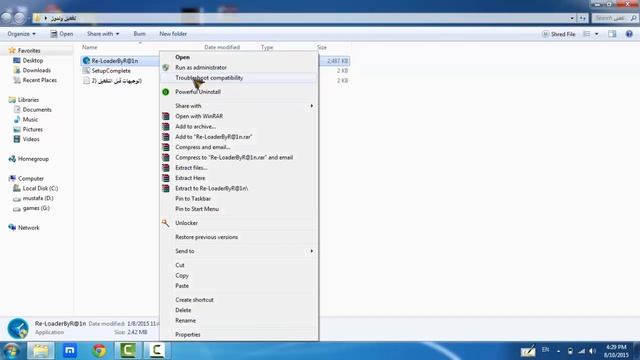Open Properties from context menu

coord(187,334)
